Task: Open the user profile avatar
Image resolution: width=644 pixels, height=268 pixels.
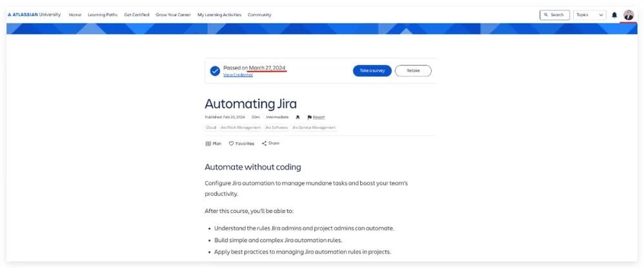Action: point(629,15)
